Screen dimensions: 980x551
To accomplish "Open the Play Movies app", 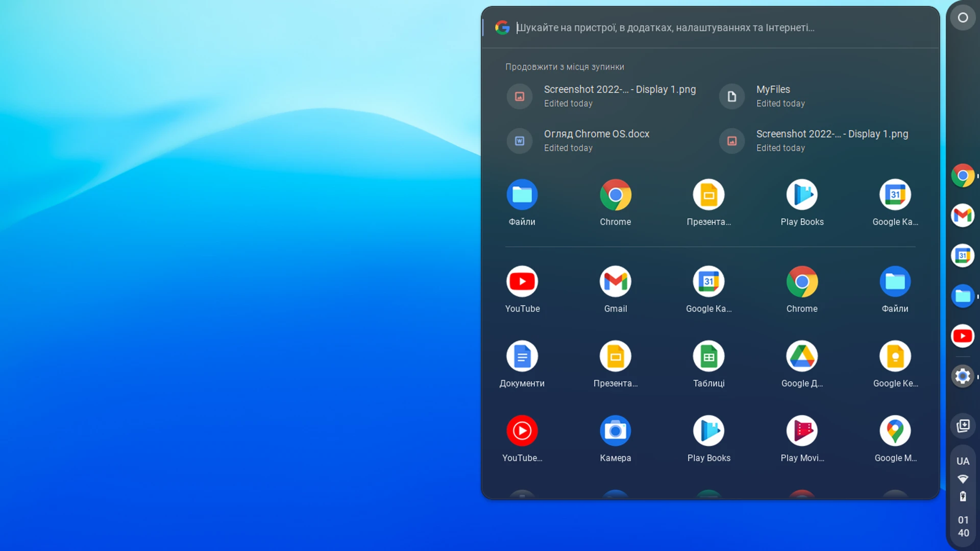I will [801, 430].
